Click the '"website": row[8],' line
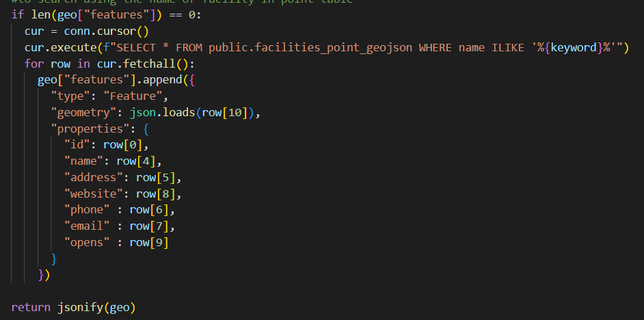The width and height of the screenshot is (644, 320). (x=123, y=194)
